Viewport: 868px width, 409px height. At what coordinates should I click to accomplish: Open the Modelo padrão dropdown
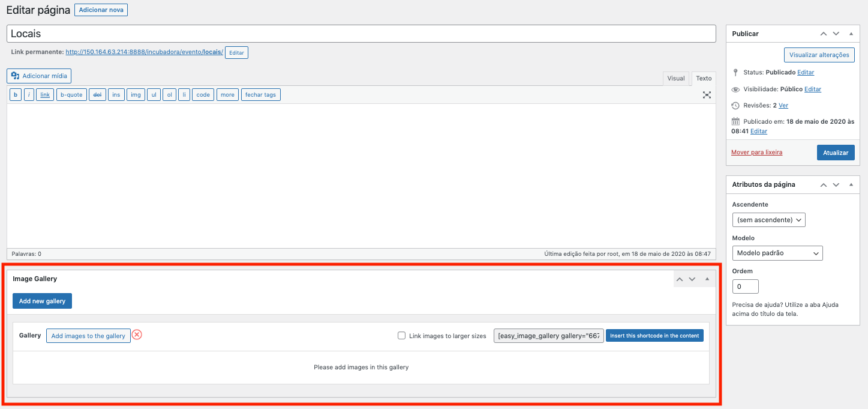[777, 253]
